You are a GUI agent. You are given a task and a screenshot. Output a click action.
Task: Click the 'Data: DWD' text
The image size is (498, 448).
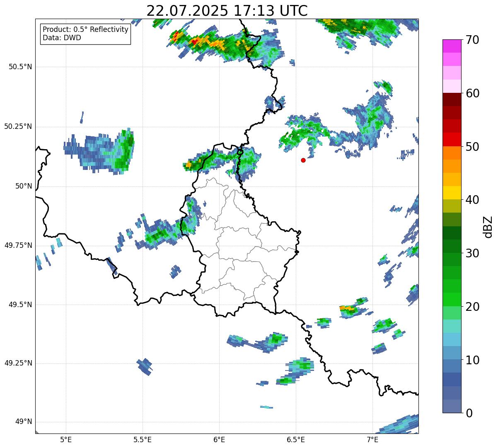[62, 38]
